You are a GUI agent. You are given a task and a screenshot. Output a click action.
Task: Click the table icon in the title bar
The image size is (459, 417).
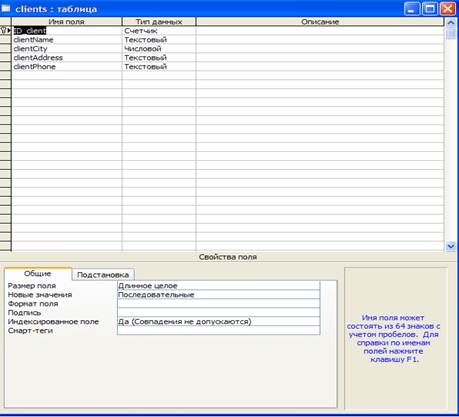pyautogui.click(x=6, y=8)
